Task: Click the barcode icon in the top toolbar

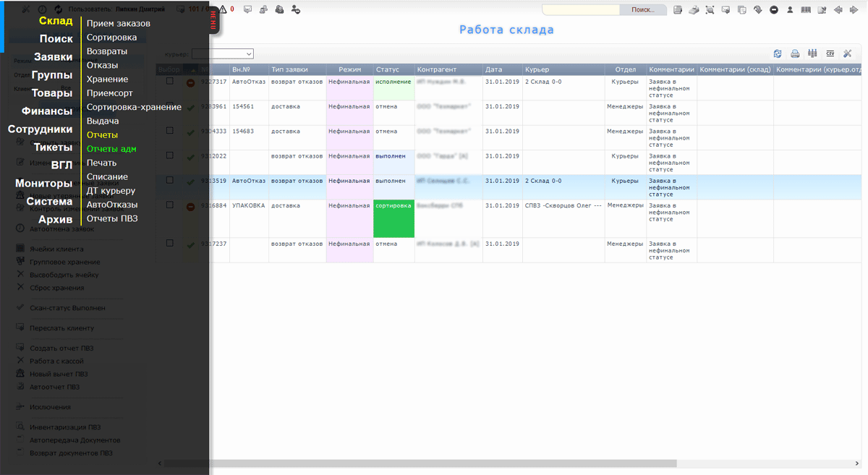Action: 806,10
